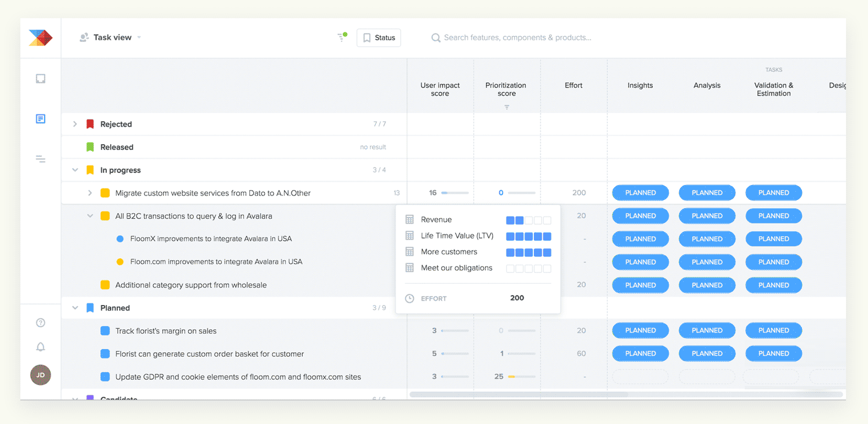Click the search features input field
This screenshot has height=424, width=868.
pos(517,37)
